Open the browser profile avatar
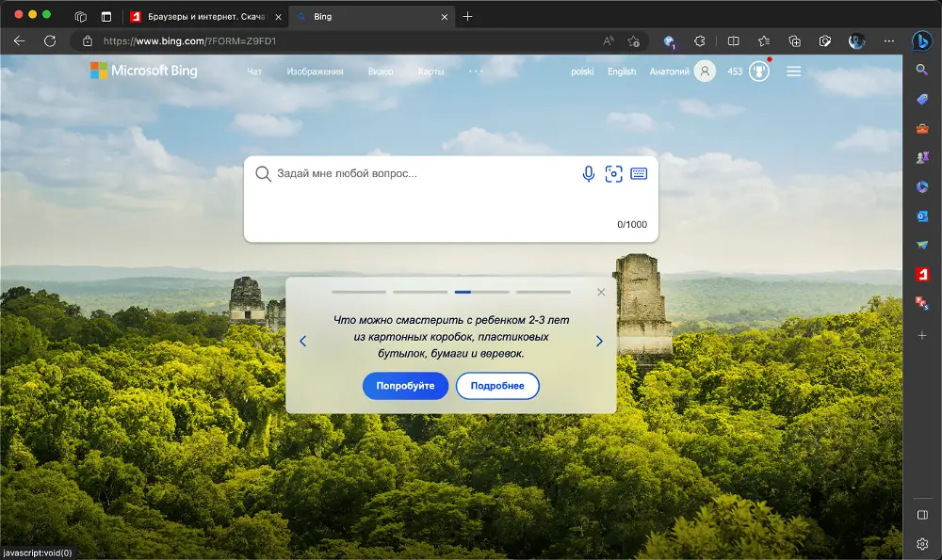Screen dimensions: 942x560 856,40
